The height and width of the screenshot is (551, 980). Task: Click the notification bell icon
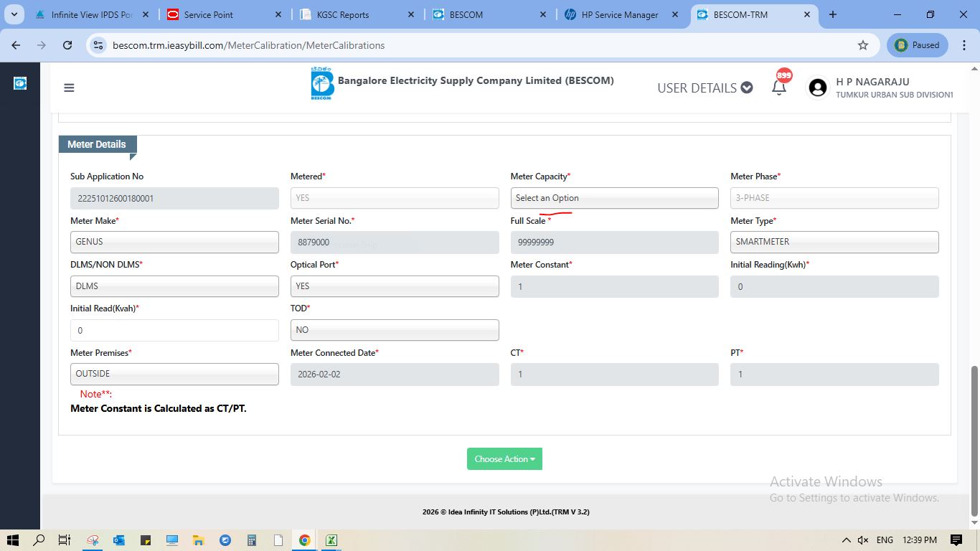click(x=778, y=88)
